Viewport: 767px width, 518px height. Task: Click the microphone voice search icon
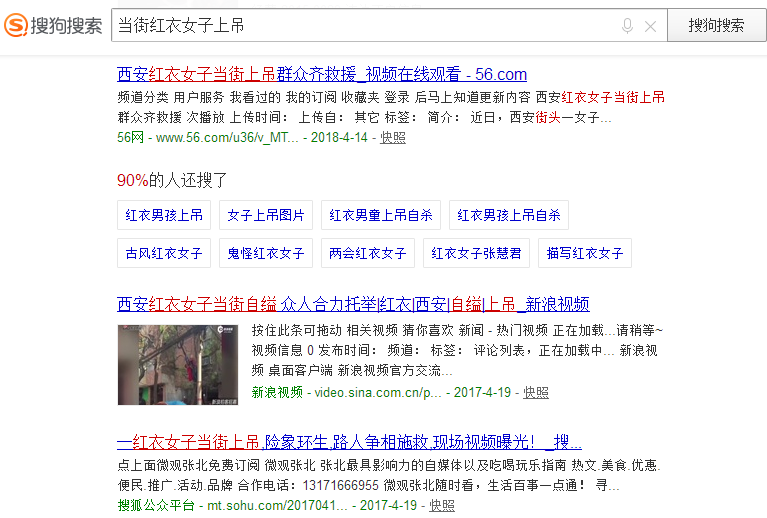[x=627, y=26]
